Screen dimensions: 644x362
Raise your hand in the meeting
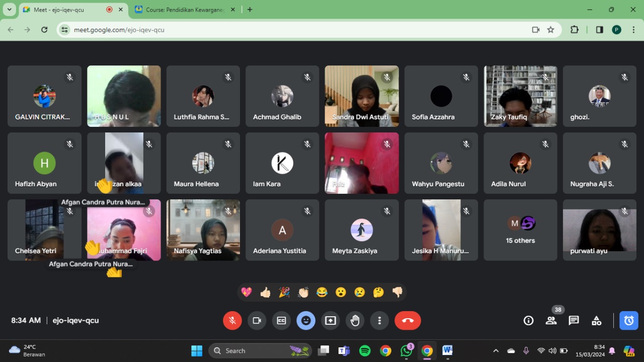355,321
